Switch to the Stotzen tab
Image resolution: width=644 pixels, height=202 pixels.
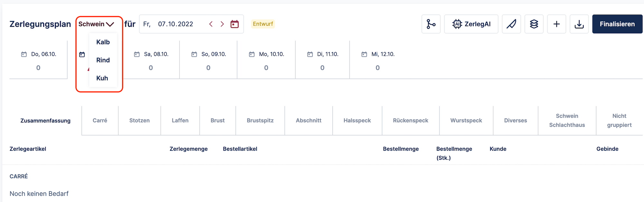[139, 120]
